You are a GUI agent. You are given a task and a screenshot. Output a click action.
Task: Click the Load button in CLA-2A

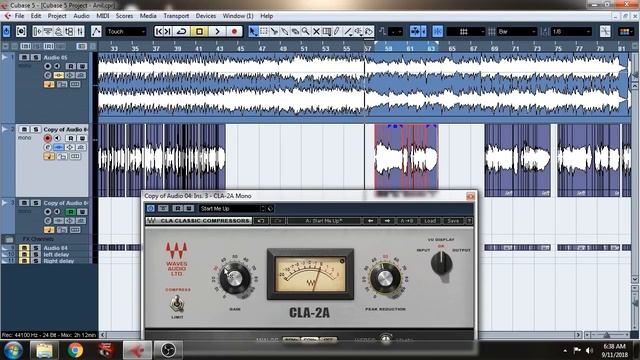(430, 221)
